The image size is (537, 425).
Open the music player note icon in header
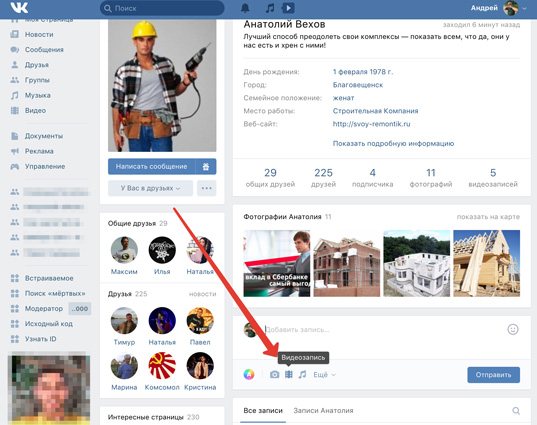[x=270, y=8]
